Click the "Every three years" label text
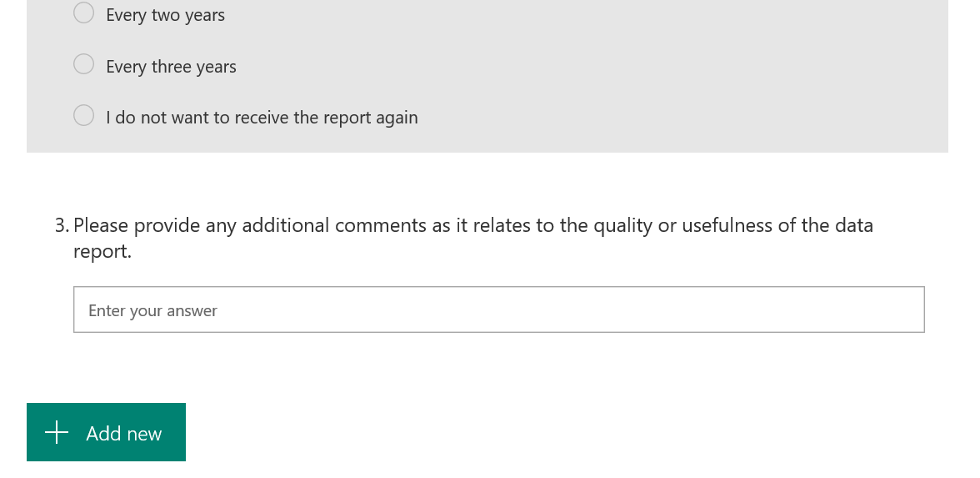 point(171,67)
